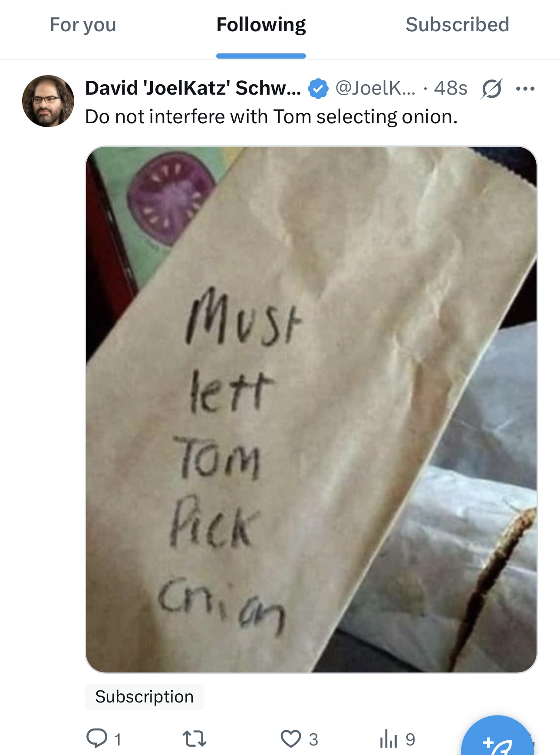
Task: Click the blue verified checkmark badge
Action: pos(318,89)
